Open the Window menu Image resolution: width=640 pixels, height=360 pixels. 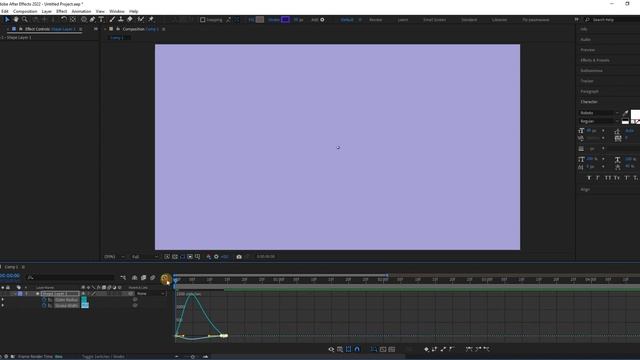[116, 11]
